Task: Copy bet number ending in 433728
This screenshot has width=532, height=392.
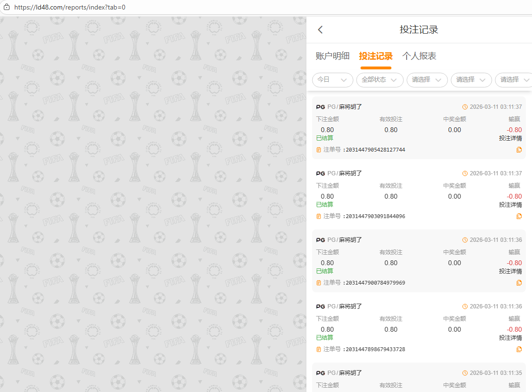Action: tap(519, 349)
